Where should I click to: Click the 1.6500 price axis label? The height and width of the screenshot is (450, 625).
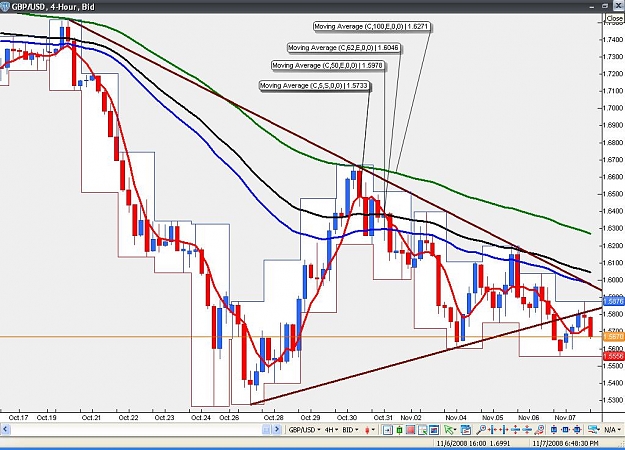pyautogui.click(x=614, y=194)
